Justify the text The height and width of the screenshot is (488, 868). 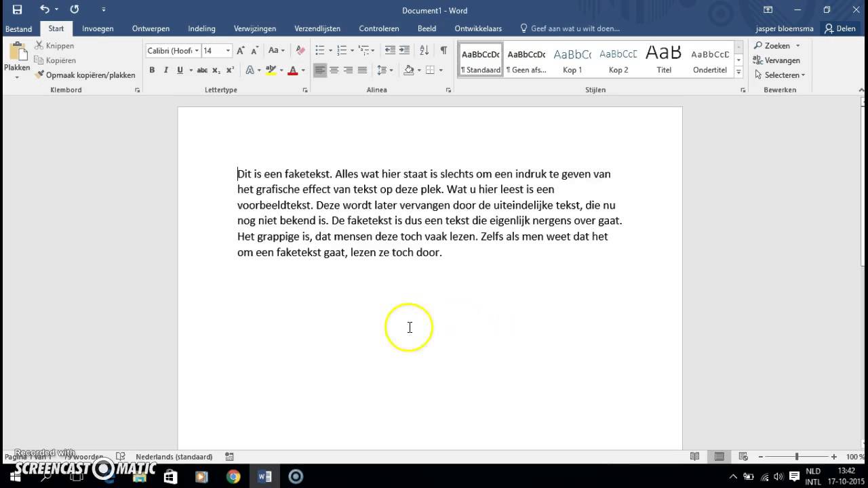[x=362, y=70]
